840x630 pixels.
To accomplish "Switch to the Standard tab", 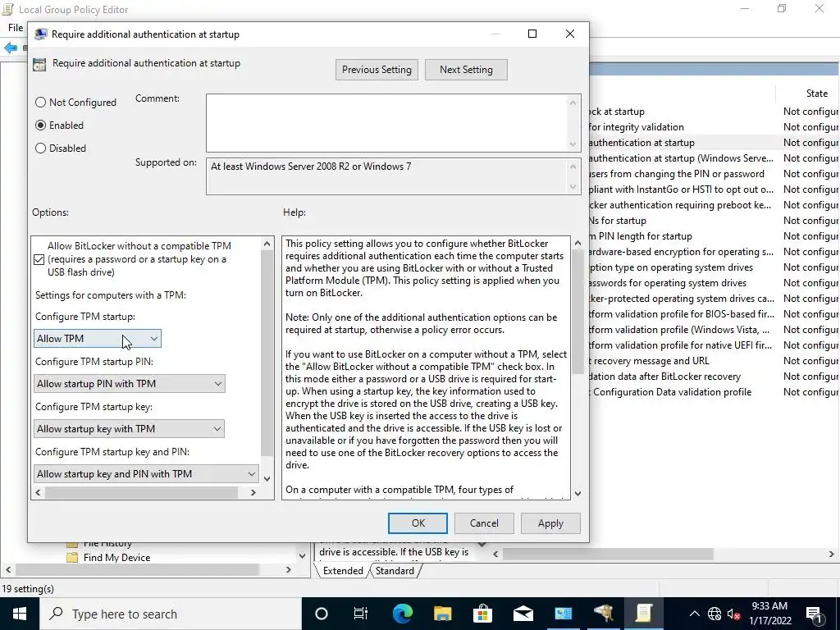I will tap(395, 571).
